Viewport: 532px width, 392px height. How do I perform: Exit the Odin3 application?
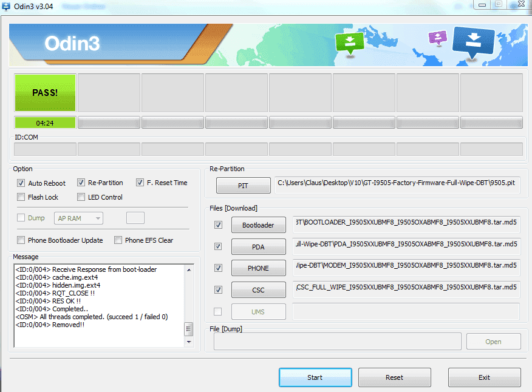point(485,377)
